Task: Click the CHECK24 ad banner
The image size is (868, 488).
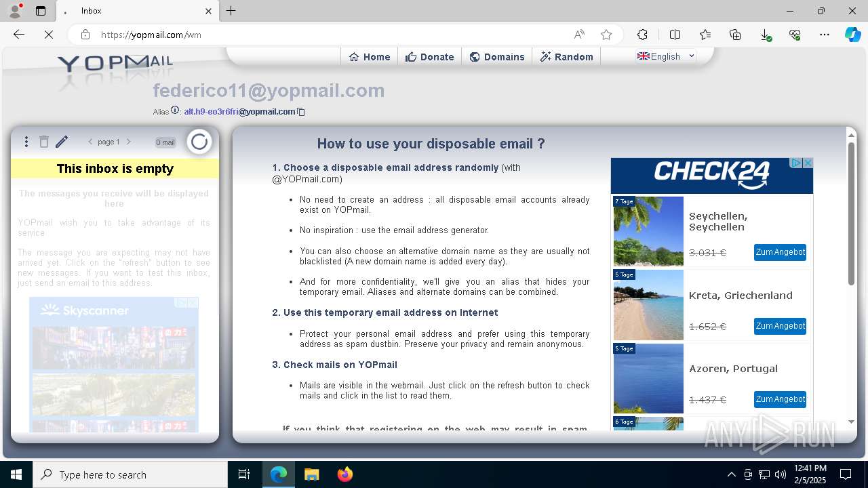Action: click(x=711, y=176)
